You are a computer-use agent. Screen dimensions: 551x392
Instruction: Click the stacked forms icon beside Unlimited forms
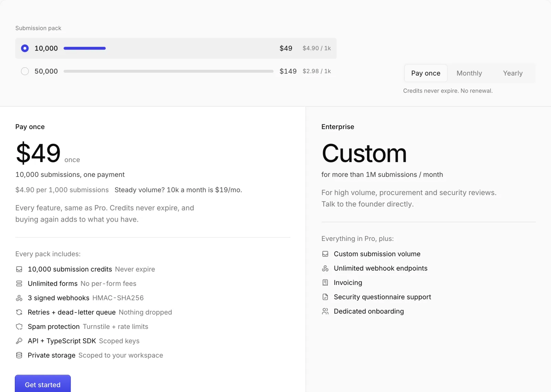tap(19, 284)
